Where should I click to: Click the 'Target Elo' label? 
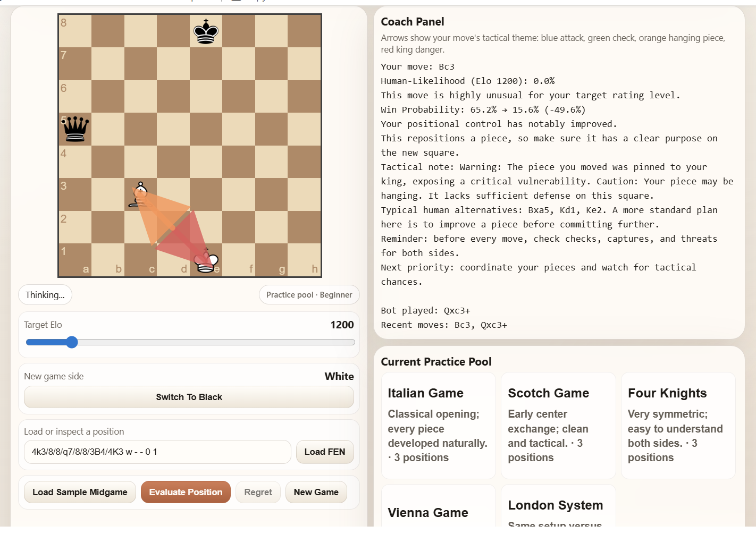coord(43,325)
